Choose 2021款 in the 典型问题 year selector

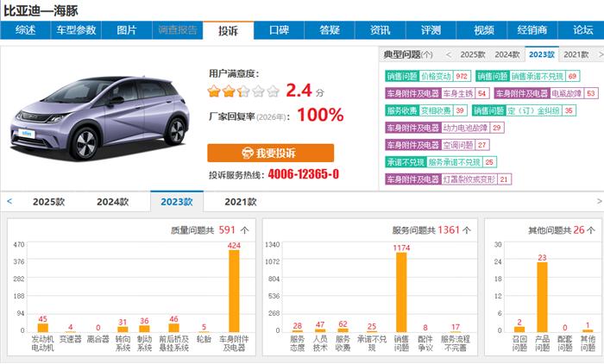click(x=576, y=54)
